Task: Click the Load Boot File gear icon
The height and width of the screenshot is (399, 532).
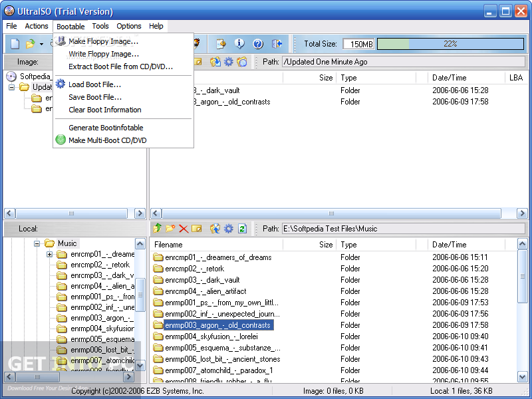Action: point(61,84)
